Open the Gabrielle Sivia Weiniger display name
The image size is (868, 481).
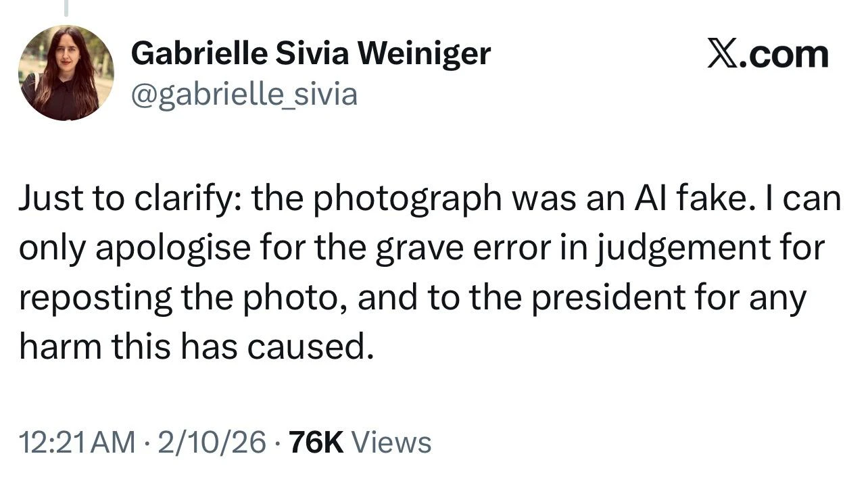(310, 53)
